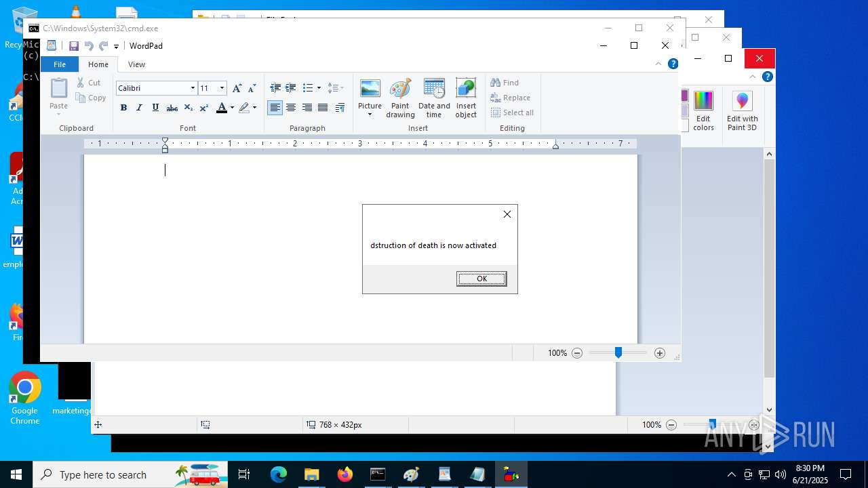Click OK in the dstruction of death dialog
This screenshot has height=488, width=868.
pyautogui.click(x=481, y=279)
